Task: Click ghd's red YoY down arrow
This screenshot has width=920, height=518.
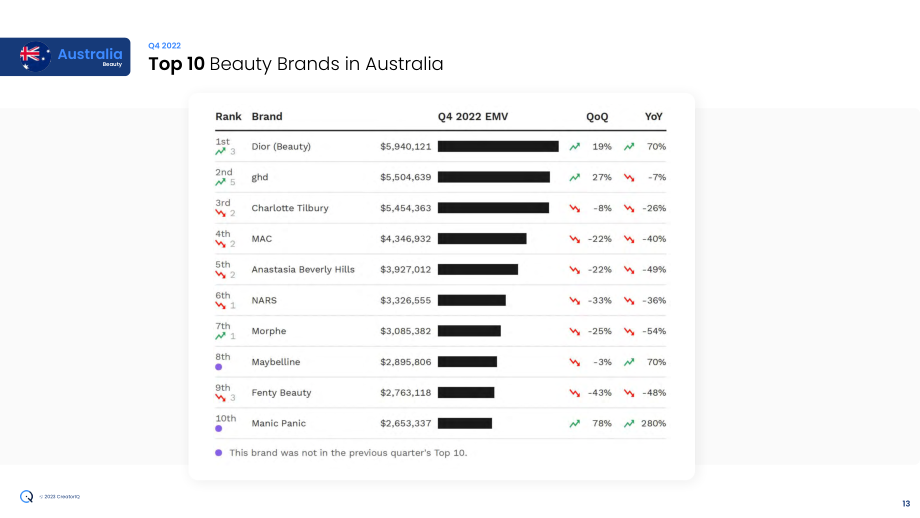Action: [629, 177]
